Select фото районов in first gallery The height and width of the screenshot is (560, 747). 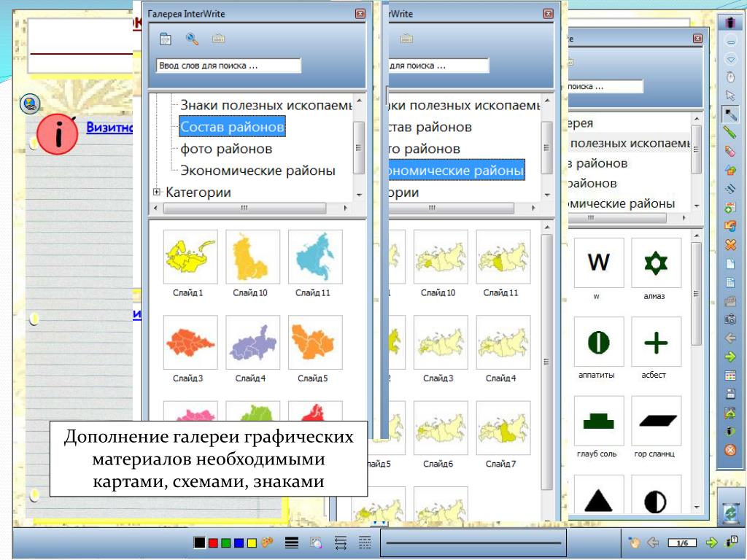(x=226, y=149)
